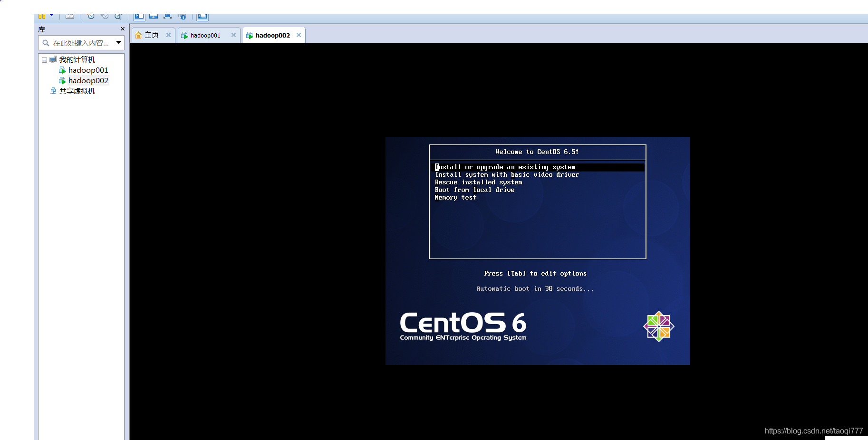
Task: Select hadoop001 in the library tree
Action: pos(88,70)
